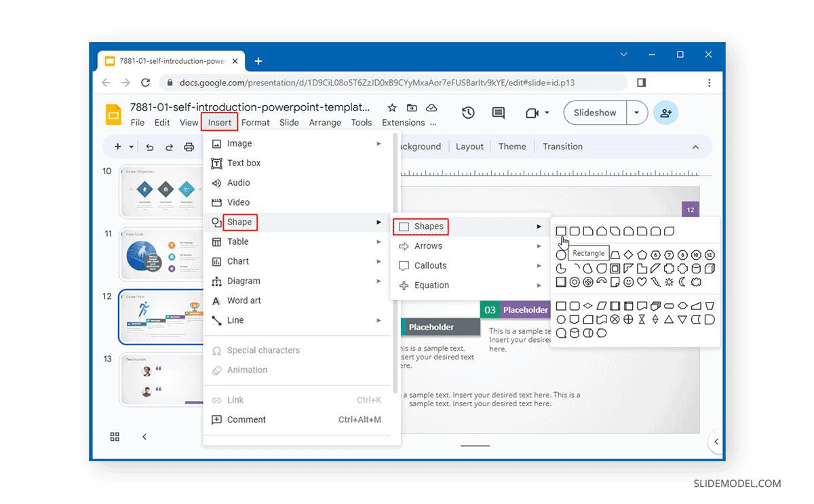Choose the smiley face shape
814x504 pixels.
pyautogui.click(x=628, y=282)
